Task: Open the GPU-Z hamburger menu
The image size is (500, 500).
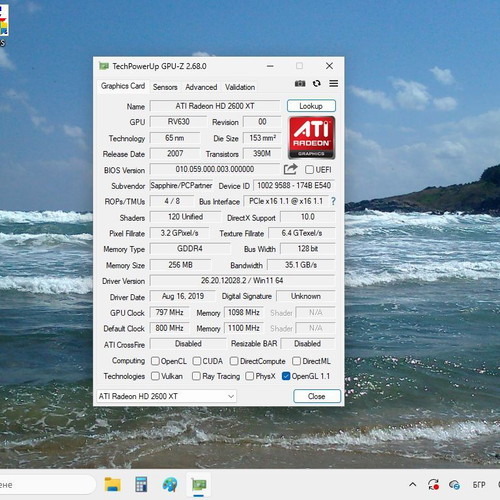Action: point(334,83)
